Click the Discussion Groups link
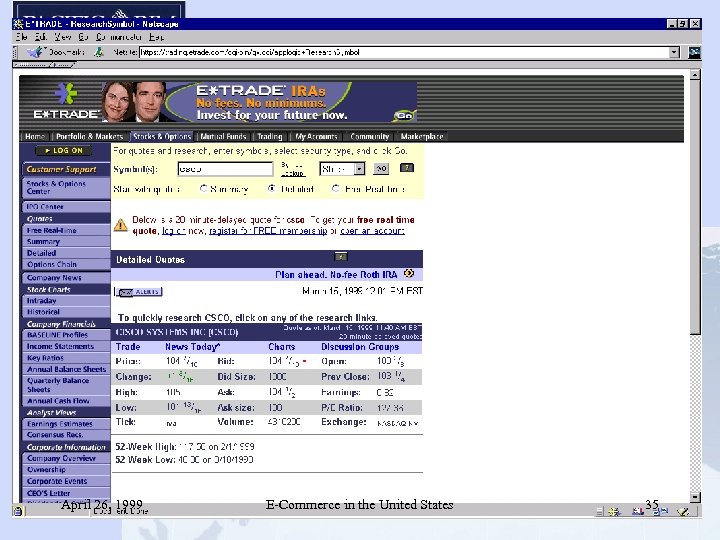The height and width of the screenshot is (540, 720). pyautogui.click(x=360, y=347)
